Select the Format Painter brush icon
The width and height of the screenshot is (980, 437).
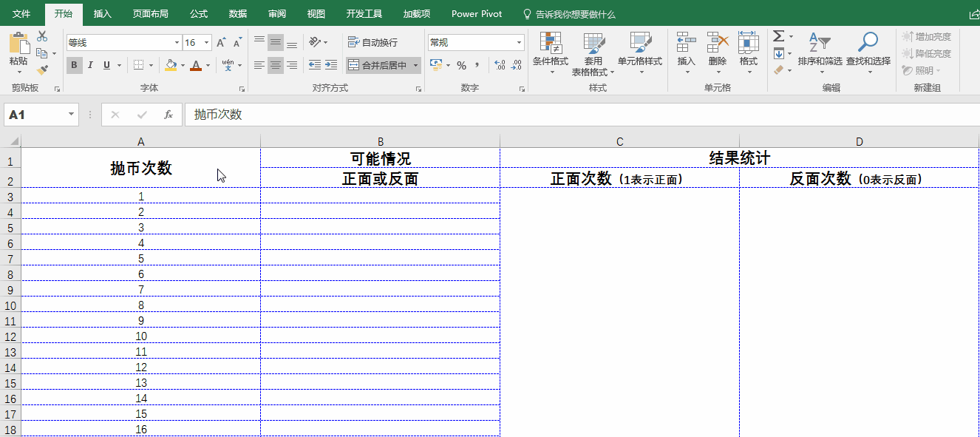[42, 70]
